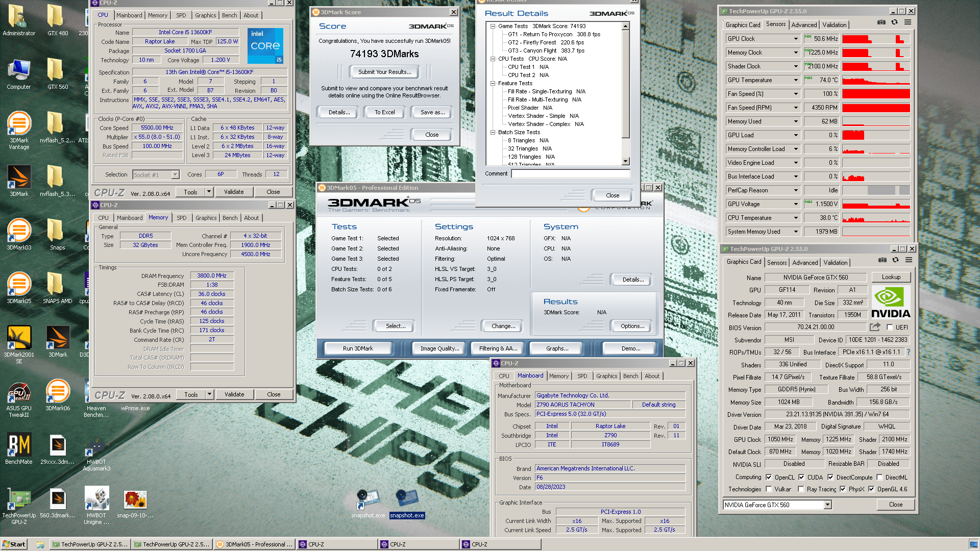
Task: Open the 3DMark2001 SE desktop icon
Action: pos(19,344)
